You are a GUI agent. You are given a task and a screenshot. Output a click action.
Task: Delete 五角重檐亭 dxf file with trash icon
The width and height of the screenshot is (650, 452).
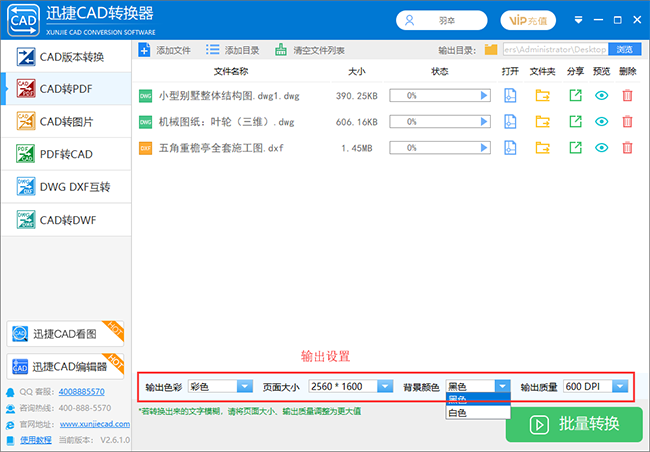628,148
